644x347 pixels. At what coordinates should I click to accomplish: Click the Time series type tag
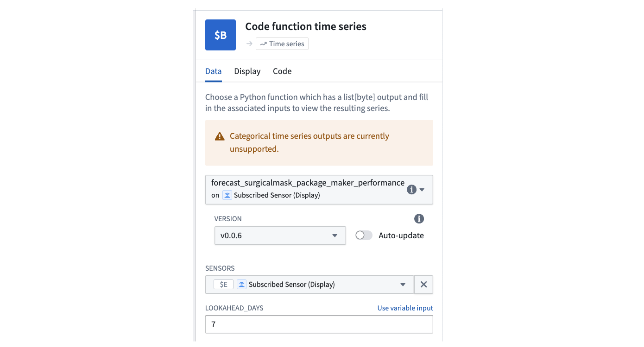point(282,44)
